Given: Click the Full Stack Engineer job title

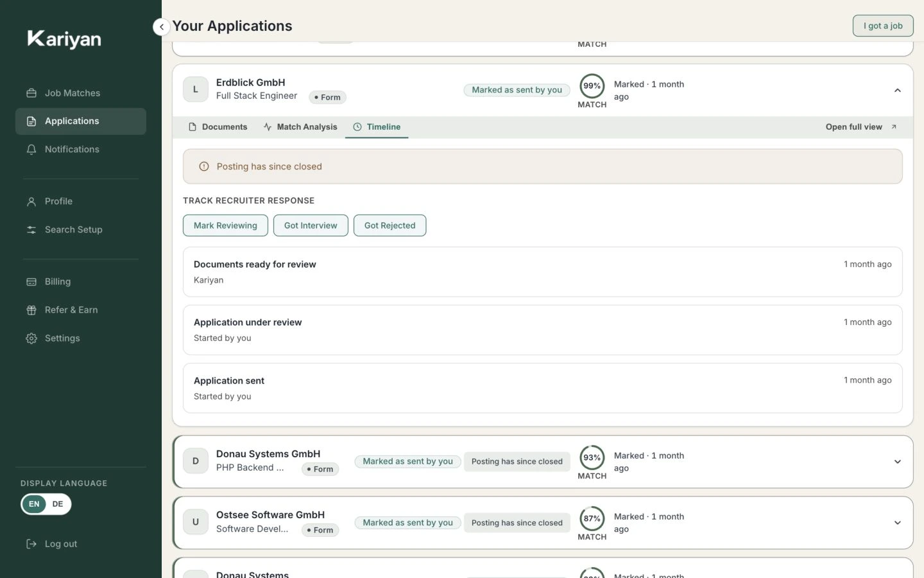Looking at the screenshot, I should tap(257, 96).
